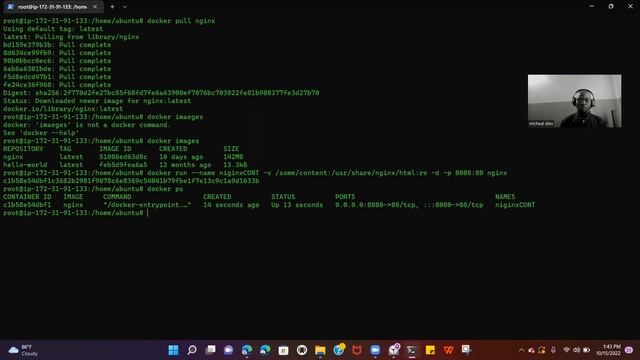Open the second Microsoft Edge taskbar icon

tap(265, 350)
